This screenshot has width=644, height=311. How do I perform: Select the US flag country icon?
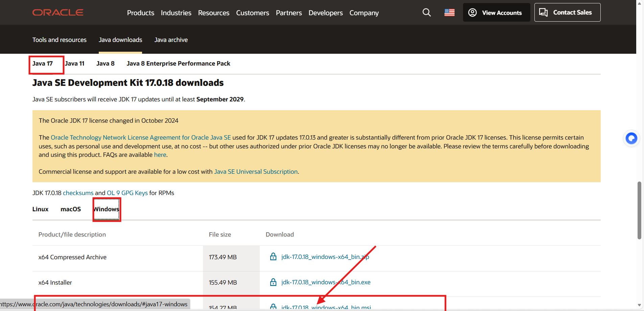click(450, 13)
